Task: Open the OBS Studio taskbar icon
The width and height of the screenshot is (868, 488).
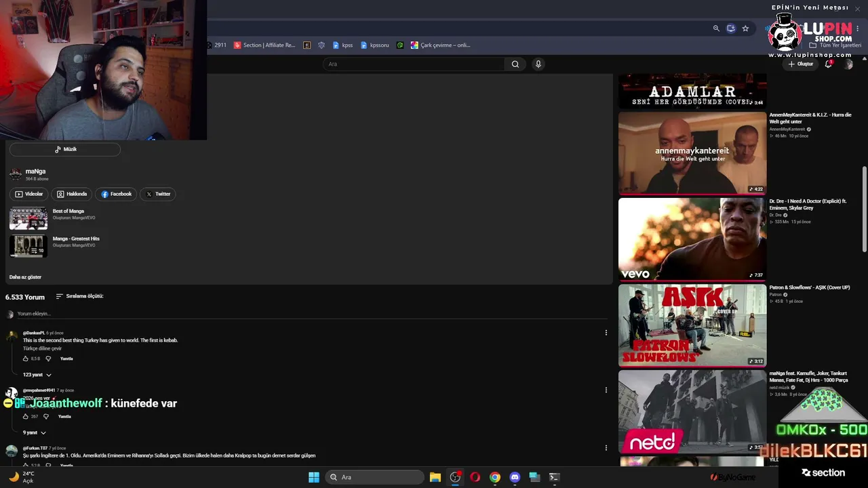Action: click(455, 477)
